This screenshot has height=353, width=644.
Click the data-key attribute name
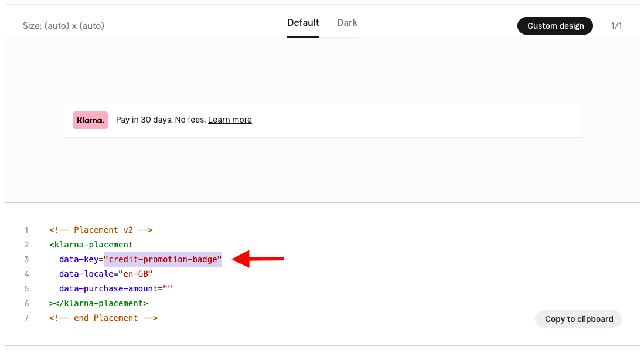(x=79, y=260)
